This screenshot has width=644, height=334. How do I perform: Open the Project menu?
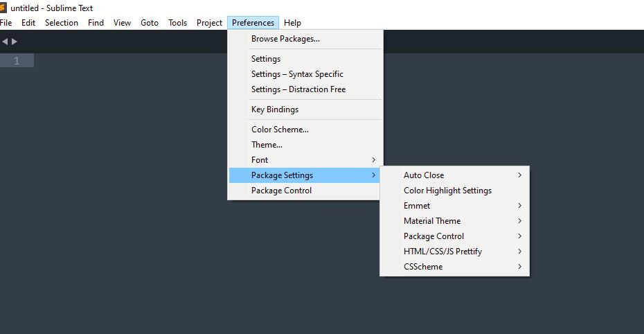(209, 23)
